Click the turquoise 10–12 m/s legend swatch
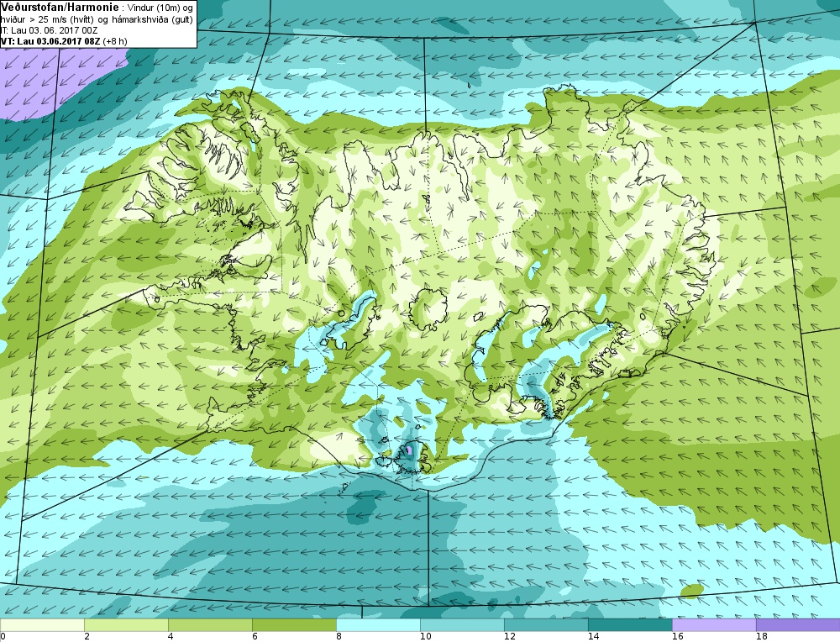 462,625
